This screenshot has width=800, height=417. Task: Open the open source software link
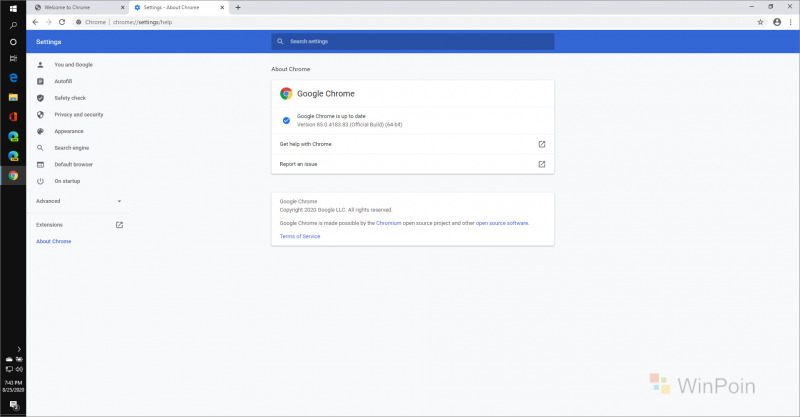point(502,223)
